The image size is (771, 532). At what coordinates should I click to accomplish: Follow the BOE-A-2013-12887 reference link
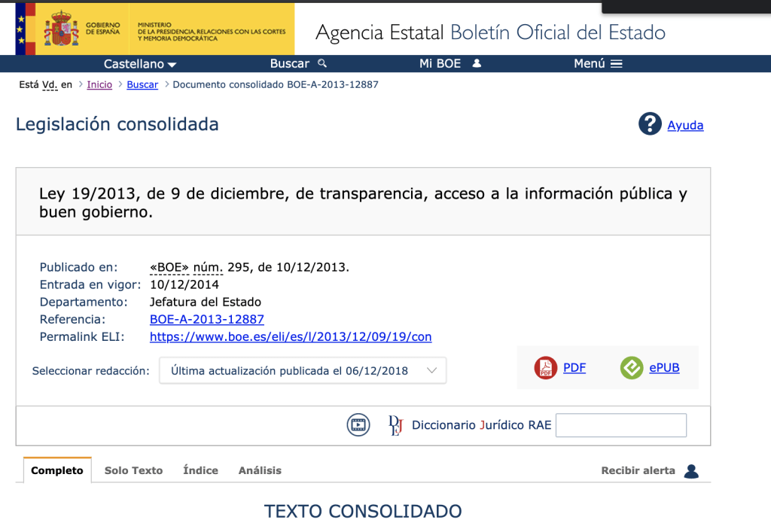coord(207,320)
